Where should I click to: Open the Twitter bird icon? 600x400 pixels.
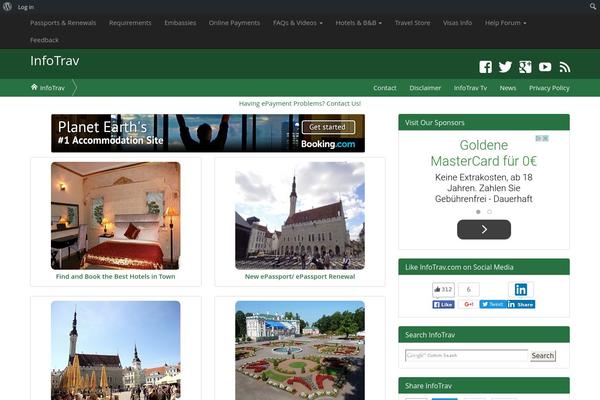pyautogui.click(x=505, y=67)
